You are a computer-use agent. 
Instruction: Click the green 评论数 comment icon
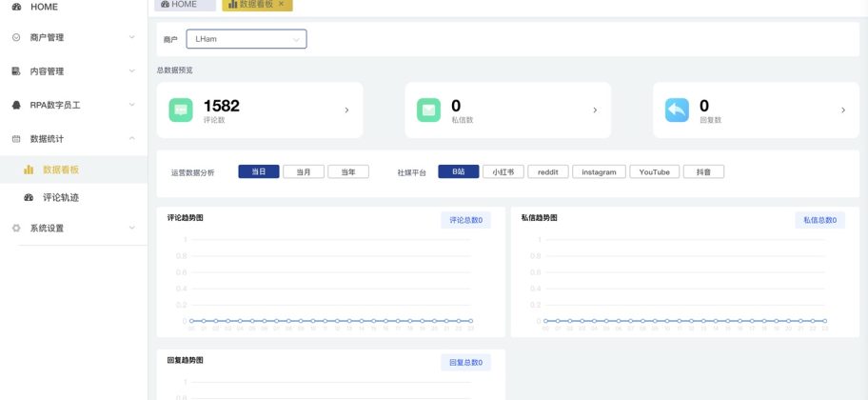[x=181, y=110]
